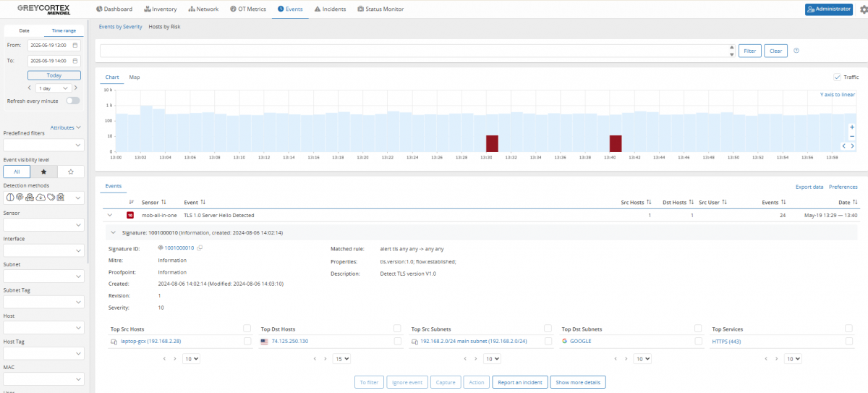Open the 1 day range dropdown
The height and width of the screenshot is (393, 868).
(x=53, y=88)
